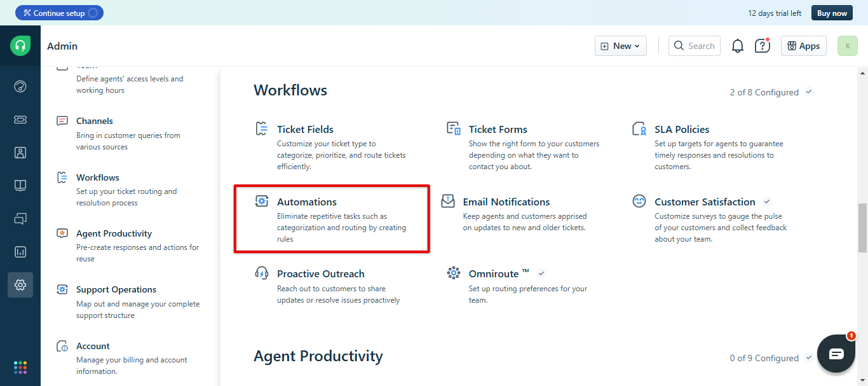Open the Customer Satisfaction link
The image size is (868, 386).
(x=705, y=202)
